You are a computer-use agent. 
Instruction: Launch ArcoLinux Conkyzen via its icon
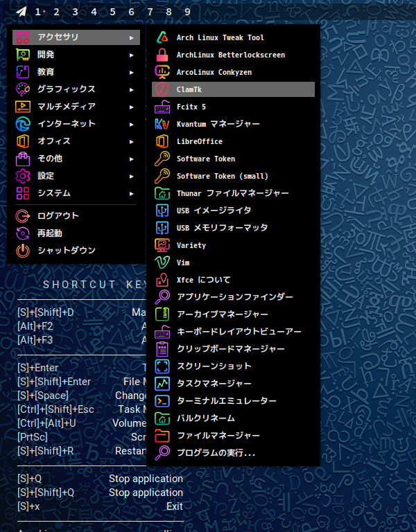[x=162, y=72]
